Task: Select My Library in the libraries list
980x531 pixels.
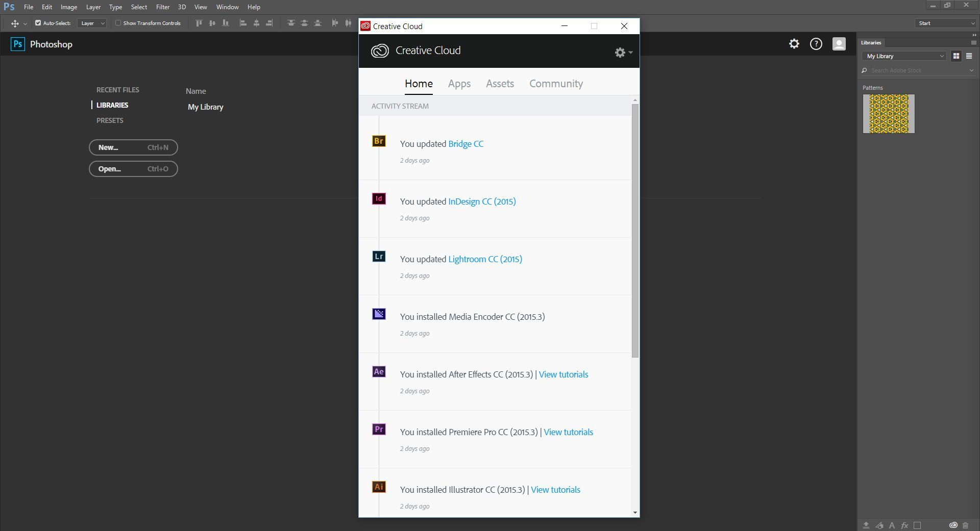Action: [205, 107]
